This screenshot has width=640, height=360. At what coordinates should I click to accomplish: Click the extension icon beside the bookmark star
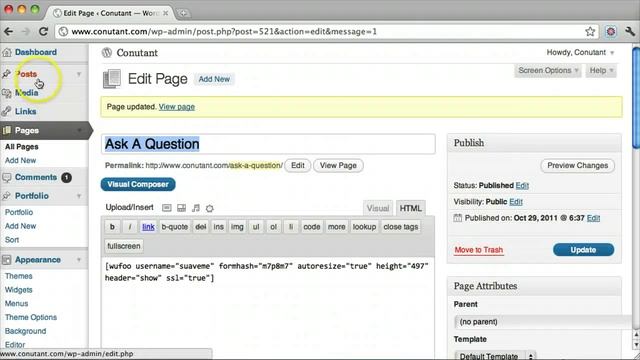tap(611, 31)
